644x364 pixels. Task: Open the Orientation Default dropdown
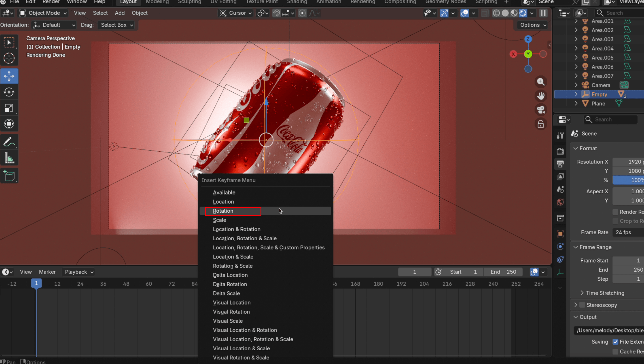click(x=54, y=25)
